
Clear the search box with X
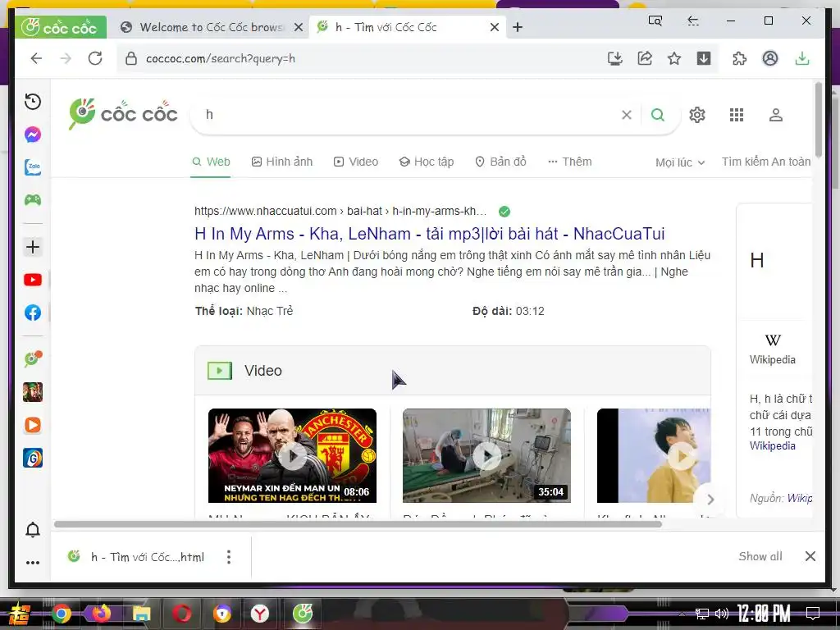[626, 115]
